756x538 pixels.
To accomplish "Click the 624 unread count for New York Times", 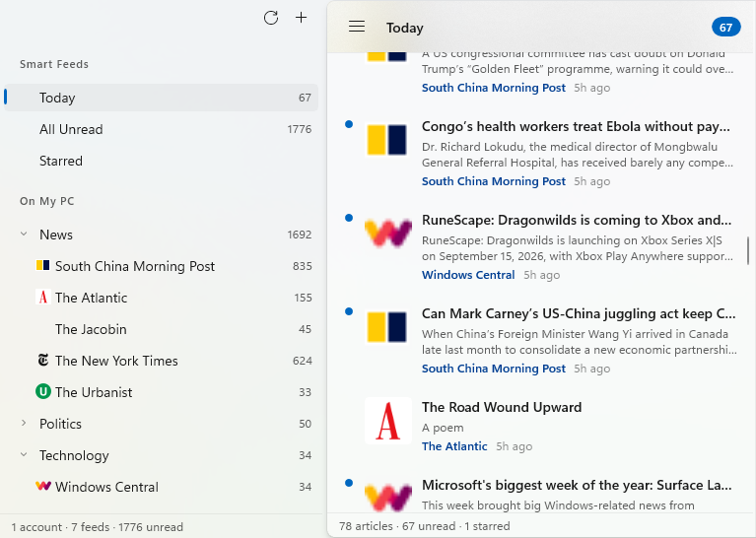I will [303, 361].
